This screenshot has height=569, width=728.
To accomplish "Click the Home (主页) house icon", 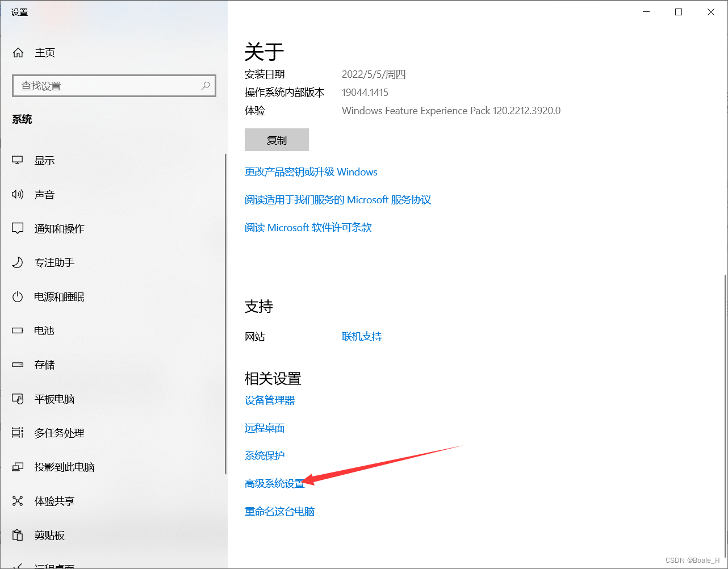I will click(x=18, y=53).
